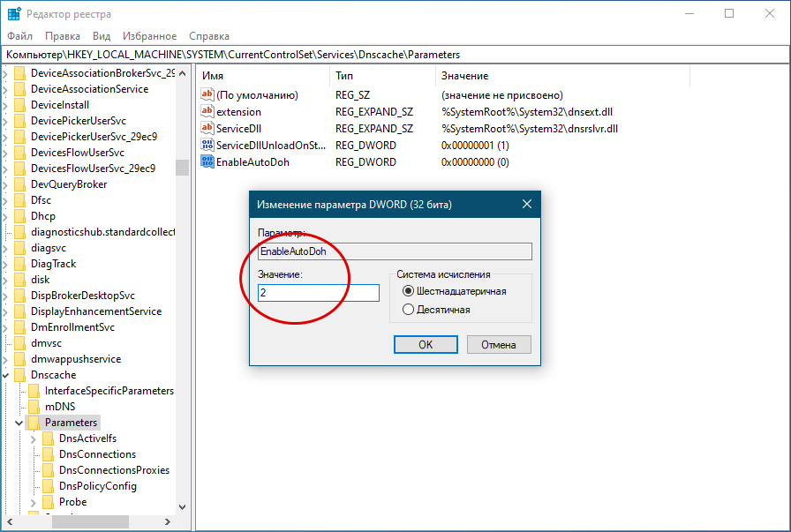This screenshot has height=532, width=791.
Task: Close the DWORD edit dialog
Action: [527, 204]
